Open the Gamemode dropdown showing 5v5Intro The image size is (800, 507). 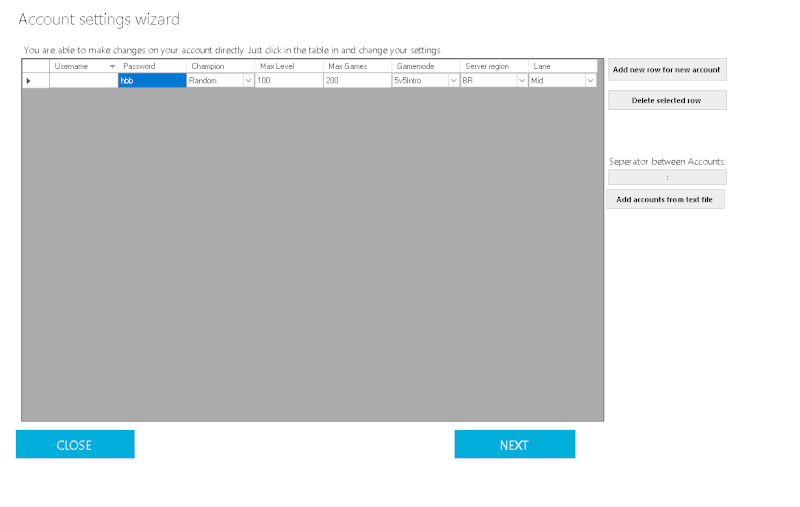point(453,81)
